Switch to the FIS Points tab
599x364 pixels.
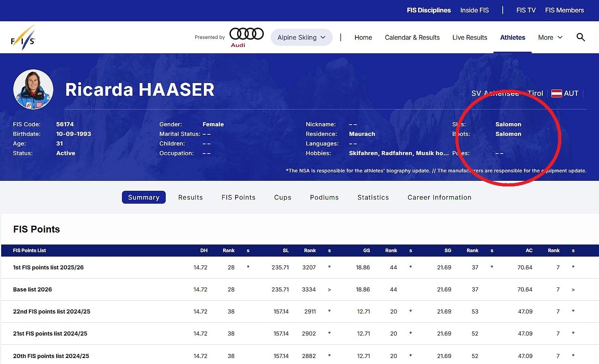click(238, 197)
